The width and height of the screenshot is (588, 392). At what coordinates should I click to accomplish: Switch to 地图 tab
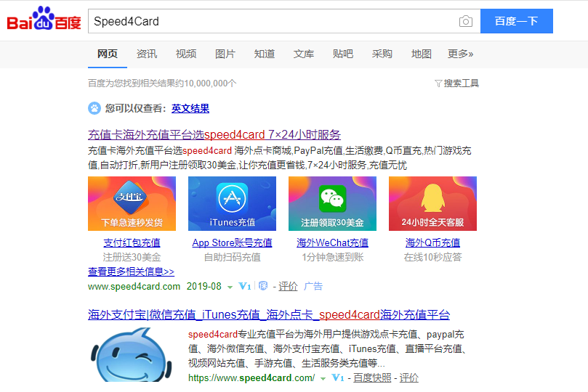(x=421, y=54)
